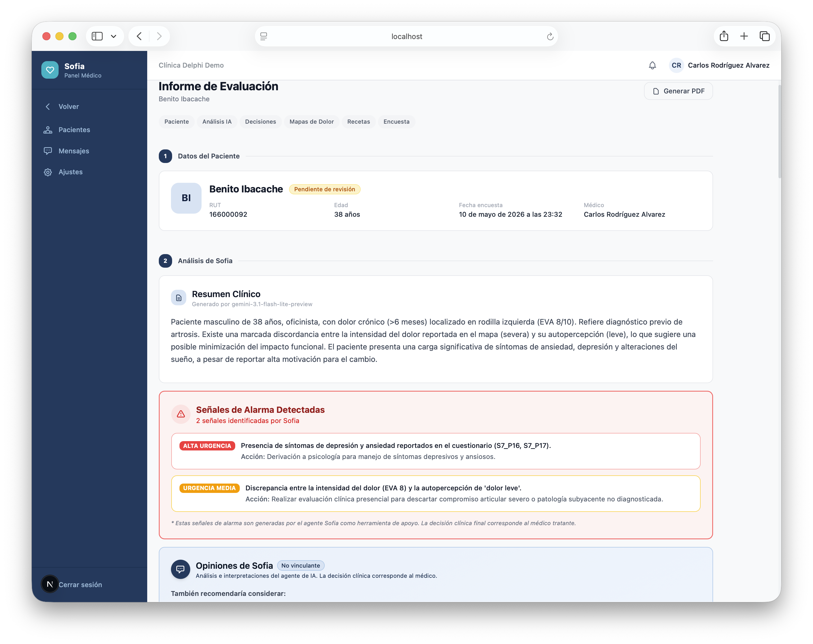Click the Mensajes chat icon
Viewport: 813px width, 644px height.
tap(48, 151)
